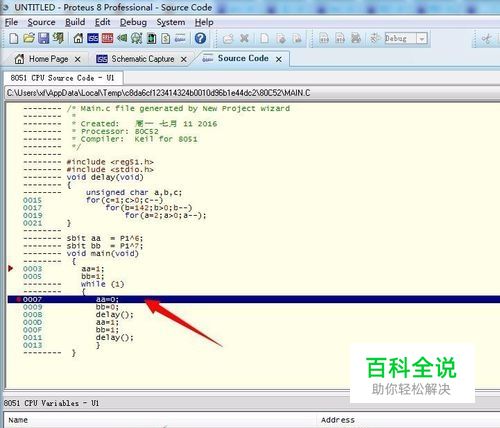Viewport: 500px width, 428px height.
Task: Click the 'sbit bb = P1^7;' line
Action: pyautogui.click(x=105, y=246)
